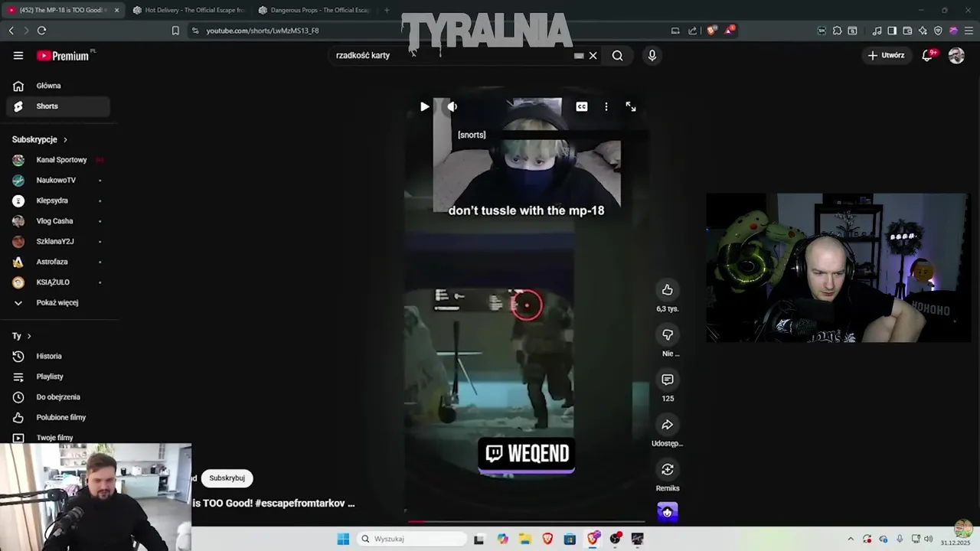
Task: Open the volume control in system tray
Action: [928, 539]
